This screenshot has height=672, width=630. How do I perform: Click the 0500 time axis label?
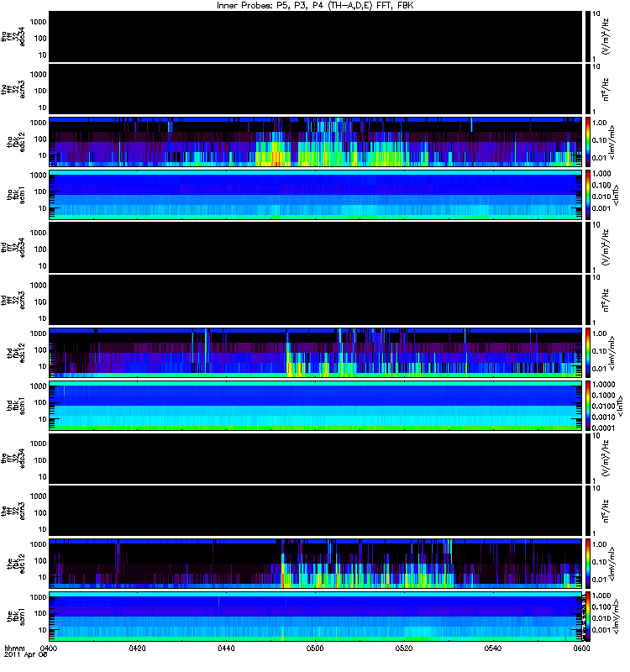315,648
